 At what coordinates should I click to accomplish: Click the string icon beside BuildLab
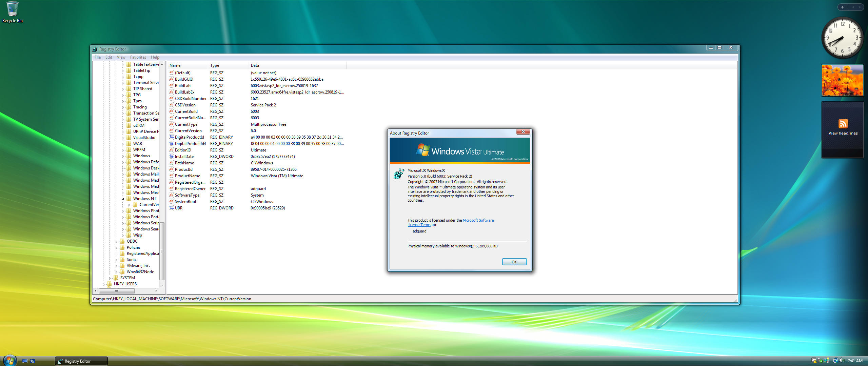(172, 85)
